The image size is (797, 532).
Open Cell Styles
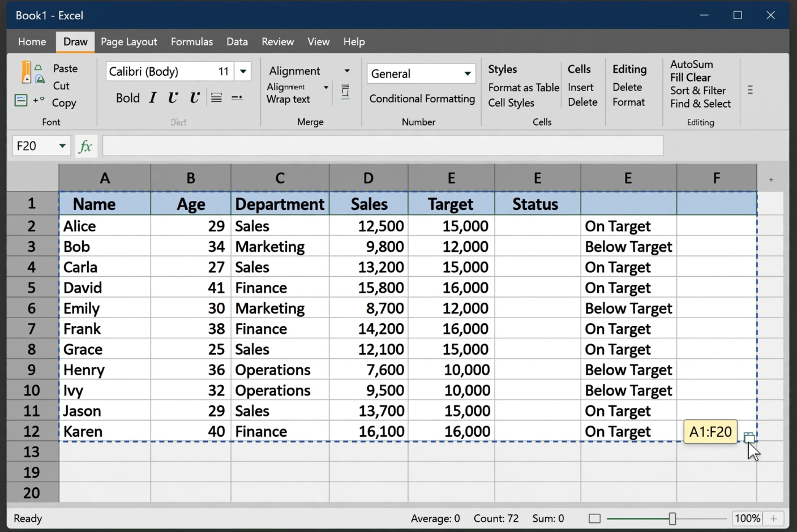(x=511, y=103)
